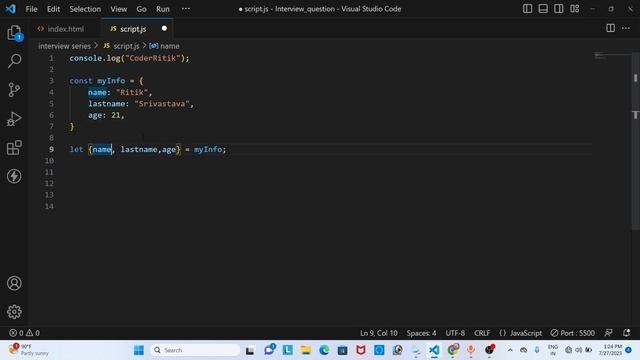Expand the menu bar overflow ellipsis
This screenshot has height=360, width=640.
[x=186, y=9]
